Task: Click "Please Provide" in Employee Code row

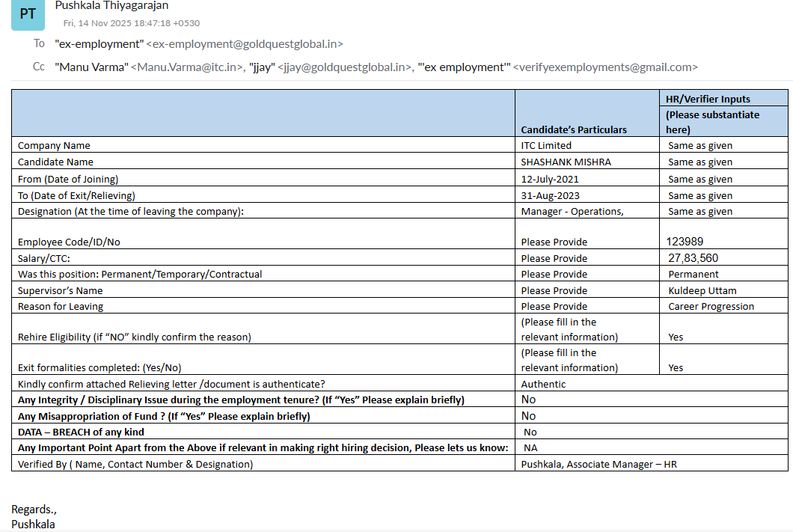Action: [554, 242]
